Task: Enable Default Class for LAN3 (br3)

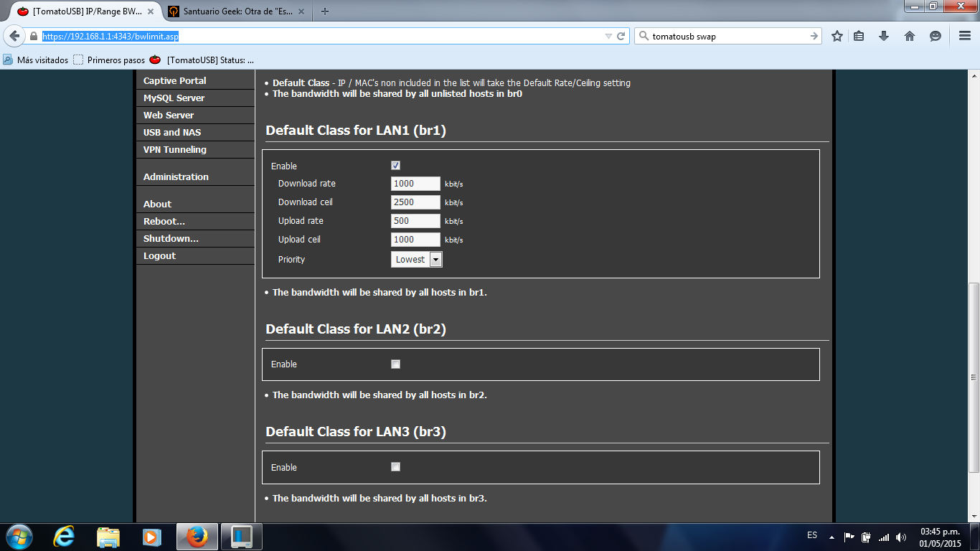Action: pos(395,467)
